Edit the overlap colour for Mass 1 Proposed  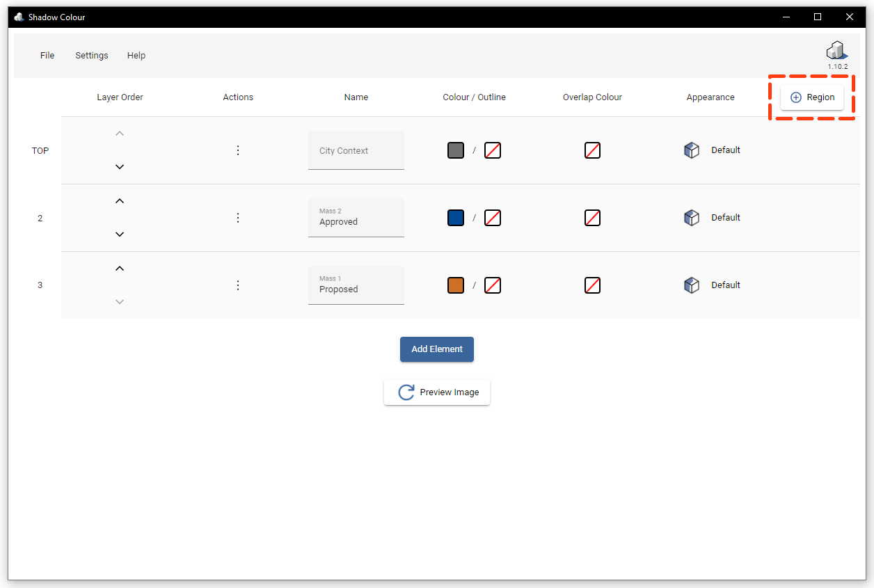point(592,285)
